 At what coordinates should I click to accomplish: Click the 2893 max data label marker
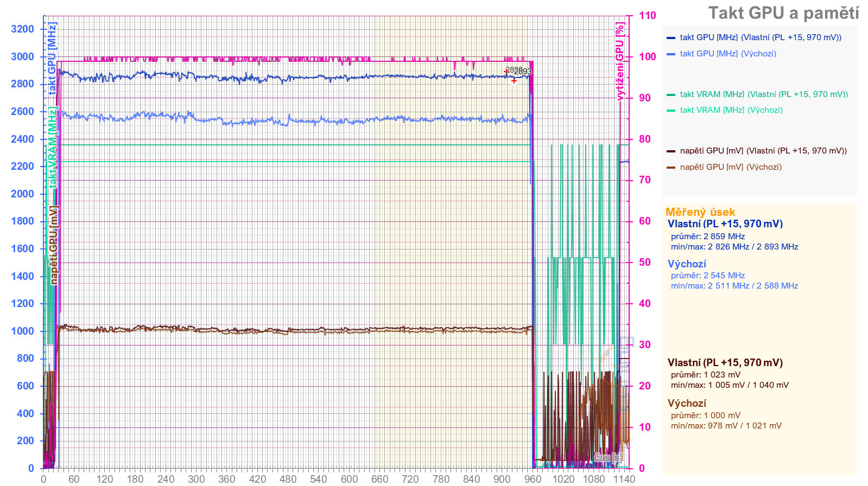523,72
